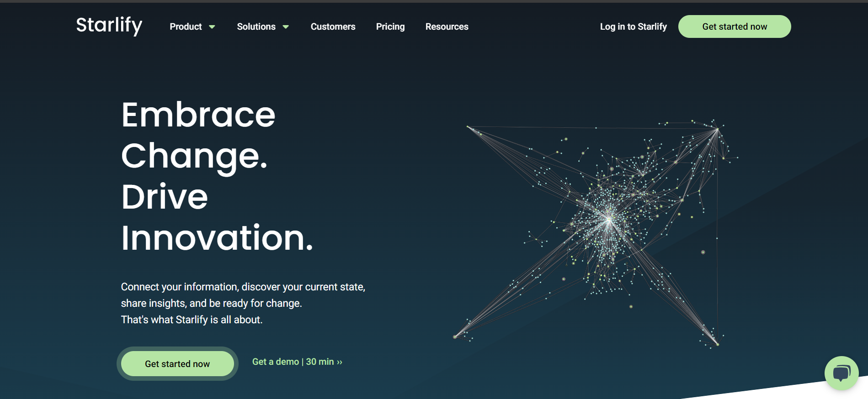The image size is (868, 399).
Task: Expand the Solutions dropdown arrow
Action: [286, 27]
